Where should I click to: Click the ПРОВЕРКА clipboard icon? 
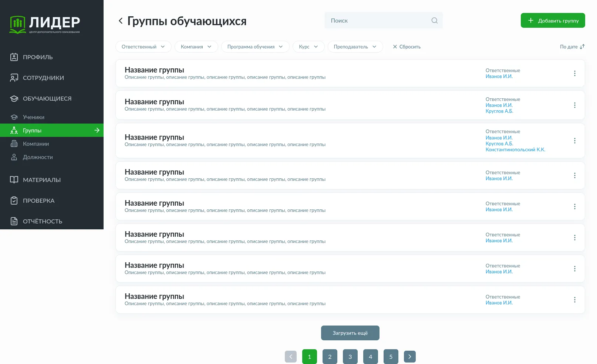click(14, 200)
